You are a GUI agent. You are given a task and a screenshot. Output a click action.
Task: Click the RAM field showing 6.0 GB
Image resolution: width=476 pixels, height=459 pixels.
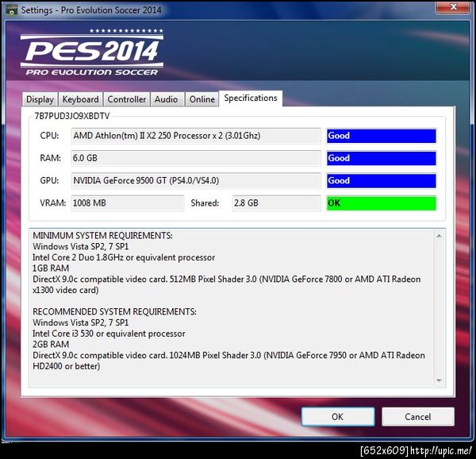196,158
